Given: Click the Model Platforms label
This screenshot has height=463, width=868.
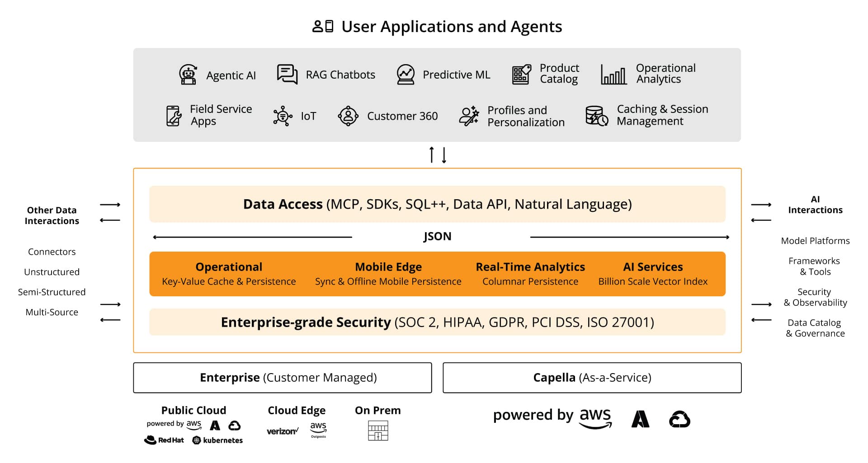Looking at the screenshot, I should point(815,241).
